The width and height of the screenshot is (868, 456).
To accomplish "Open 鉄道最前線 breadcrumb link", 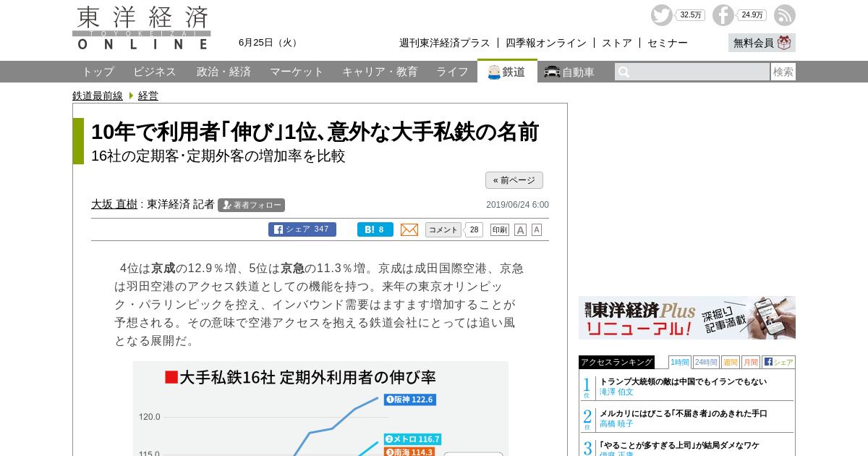I will pos(98,96).
